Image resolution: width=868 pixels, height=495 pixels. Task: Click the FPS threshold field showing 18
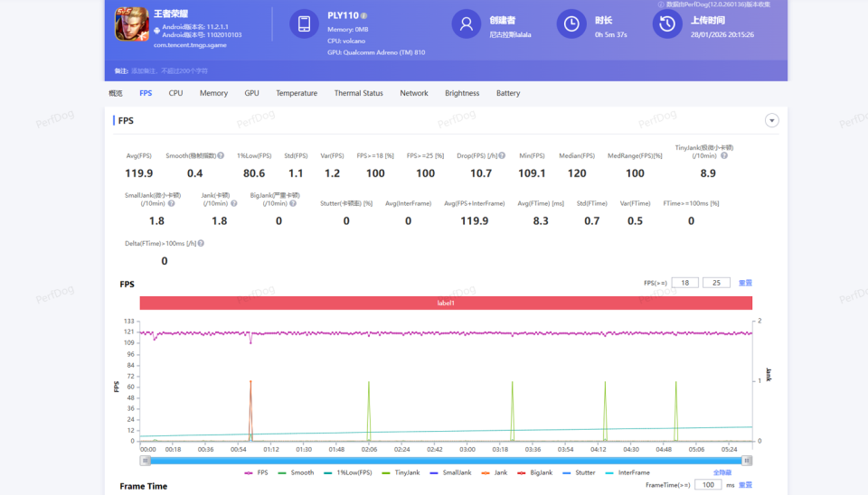click(x=684, y=283)
